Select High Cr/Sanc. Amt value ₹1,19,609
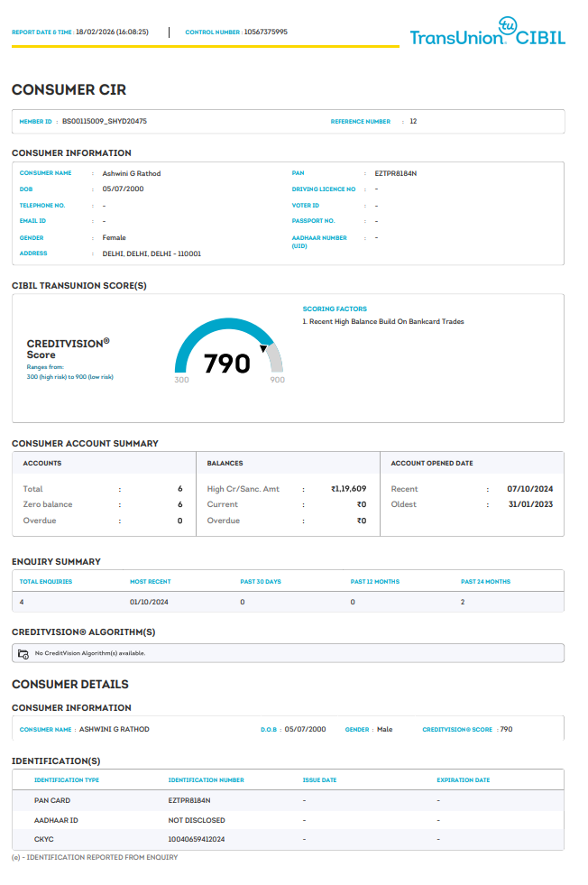Viewport: 588px width, 885px height. click(348, 489)
